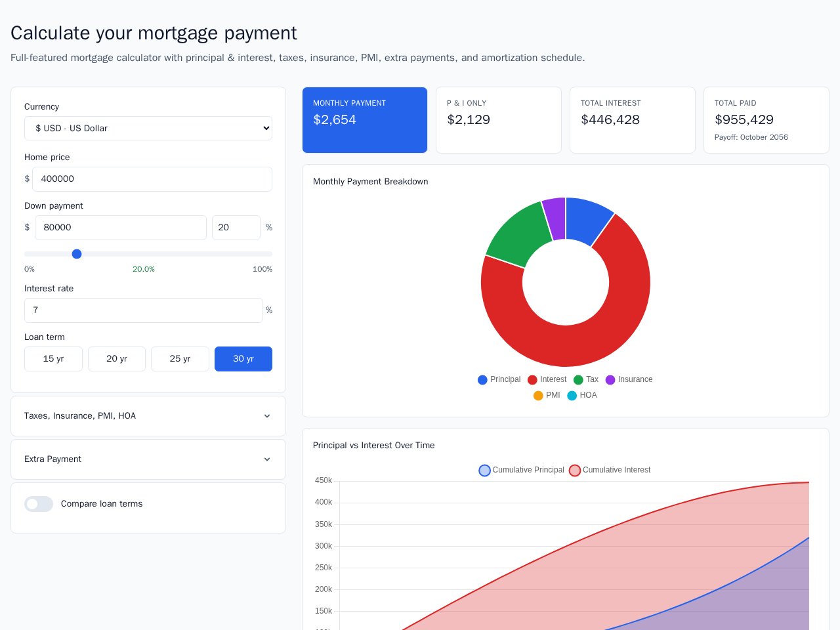Click the Interest rate input field
Viewport: 840px width, 630px height.
144,310
